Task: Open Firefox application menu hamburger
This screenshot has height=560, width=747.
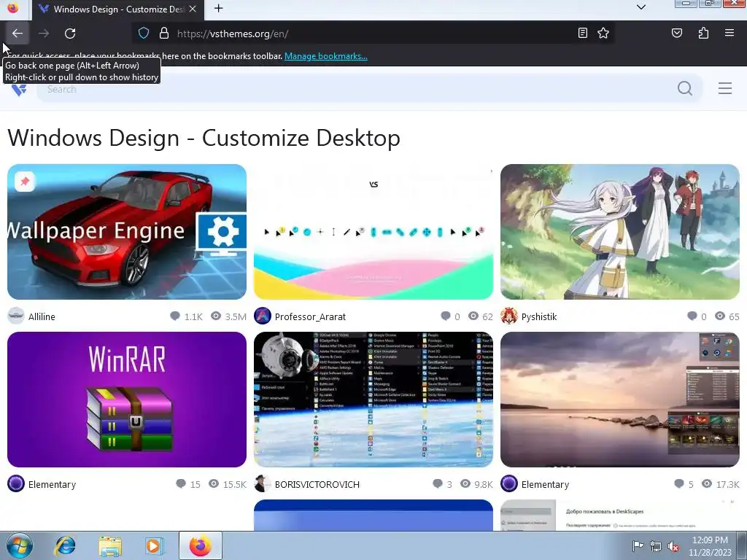Action: (729, 33)
